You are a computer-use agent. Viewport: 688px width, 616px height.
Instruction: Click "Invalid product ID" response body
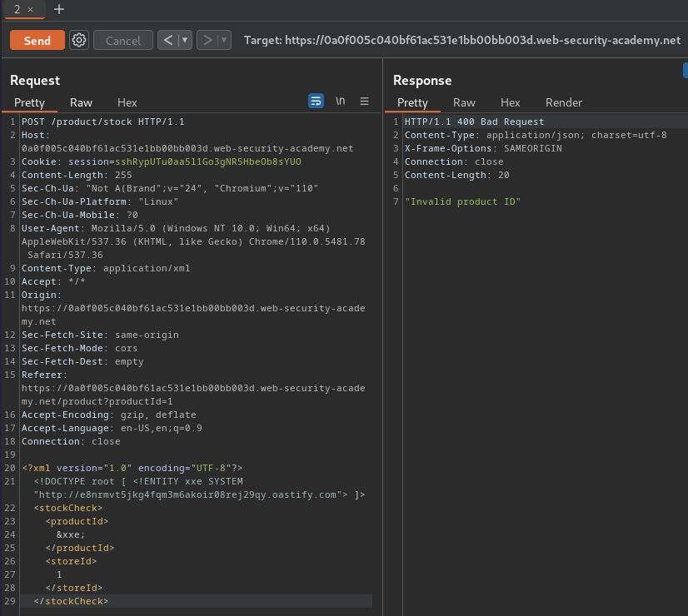(462, 201)
